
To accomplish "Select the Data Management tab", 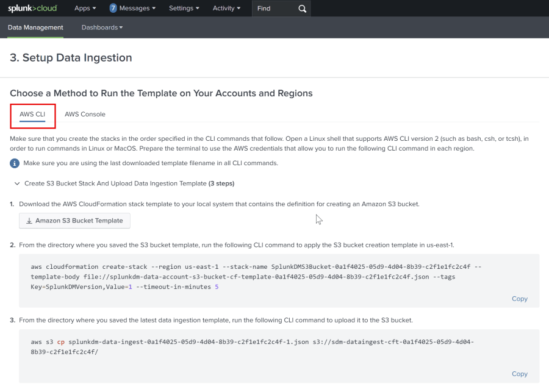I will (35, 27).
